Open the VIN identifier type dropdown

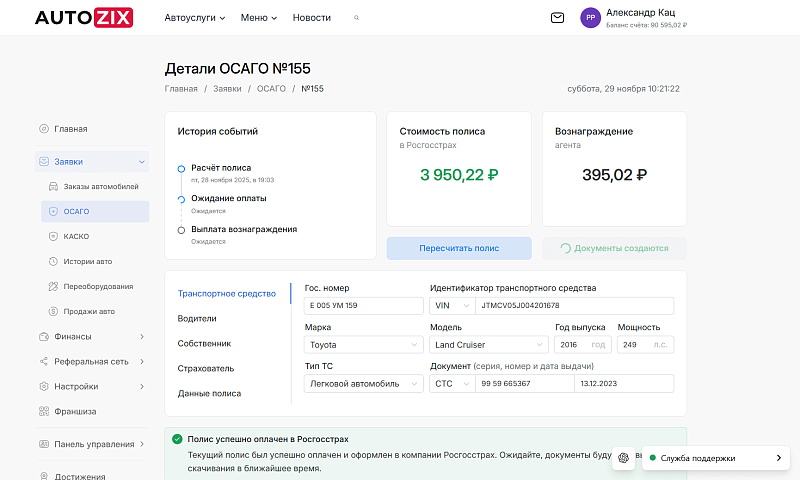452,306
